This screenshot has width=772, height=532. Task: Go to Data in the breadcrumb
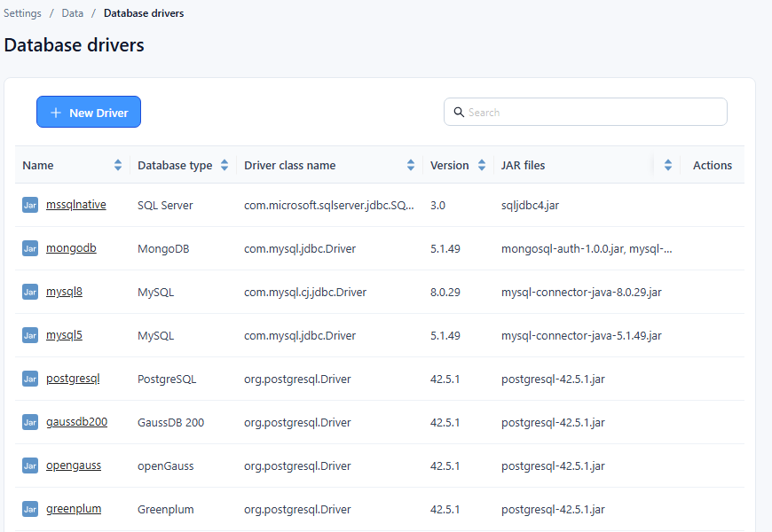coord(73,13)
